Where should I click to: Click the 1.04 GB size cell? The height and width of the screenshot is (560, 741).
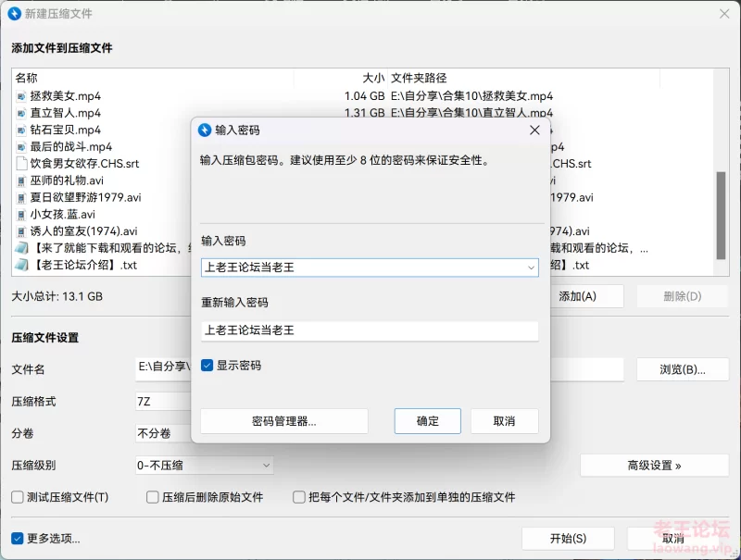(364, 96)
